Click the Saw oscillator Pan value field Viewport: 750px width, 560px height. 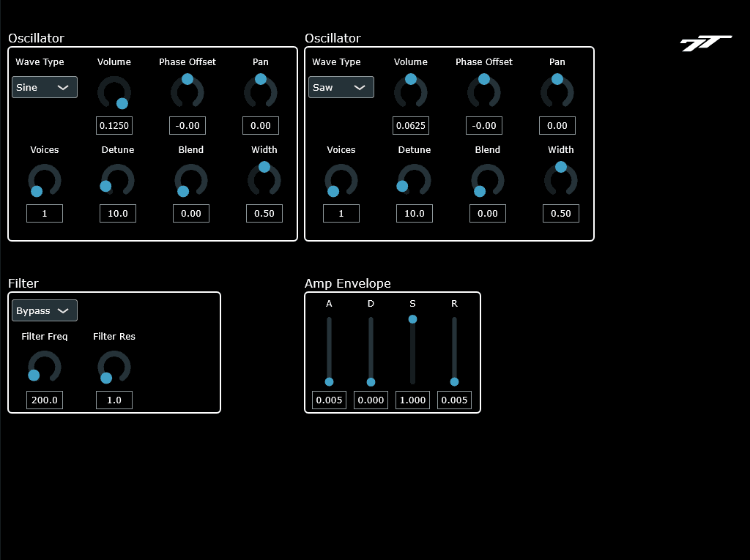coord(557,126)
